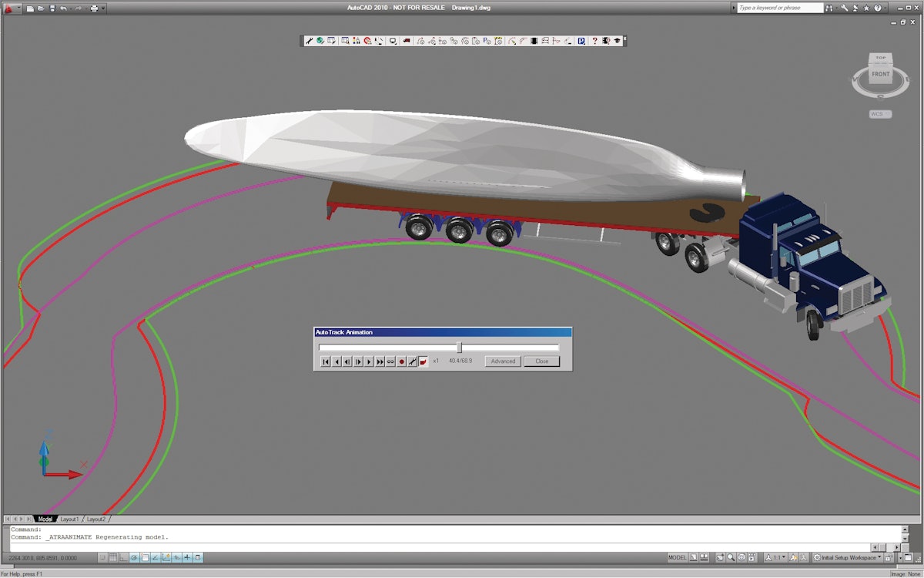Open AutoTrack help question mark icon
The width and height of the screenshot is (924, 578).
tap(594, 41)
